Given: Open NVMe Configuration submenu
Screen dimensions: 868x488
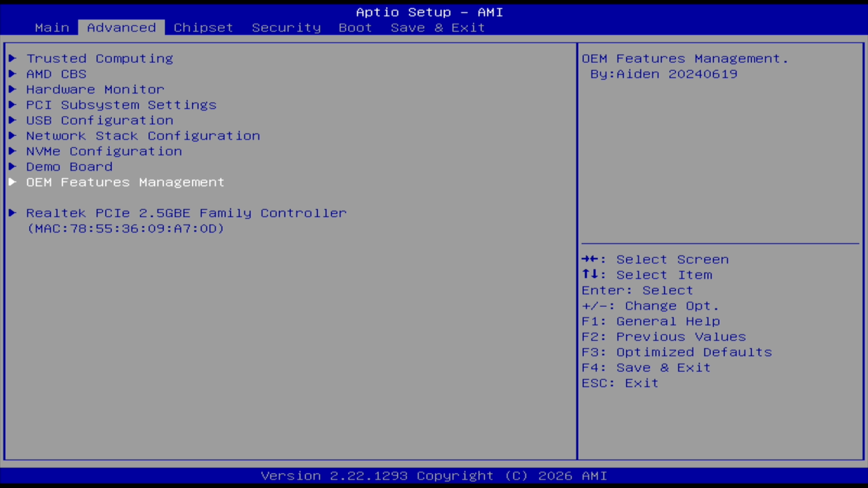Looking at the screenshot, I should (104, 151).
